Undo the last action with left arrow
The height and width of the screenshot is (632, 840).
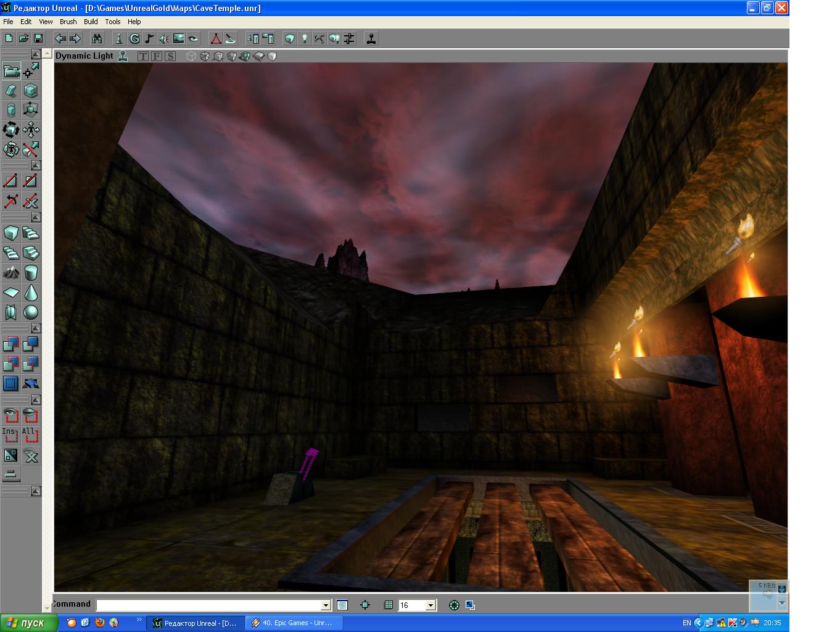tap(60, 38)
